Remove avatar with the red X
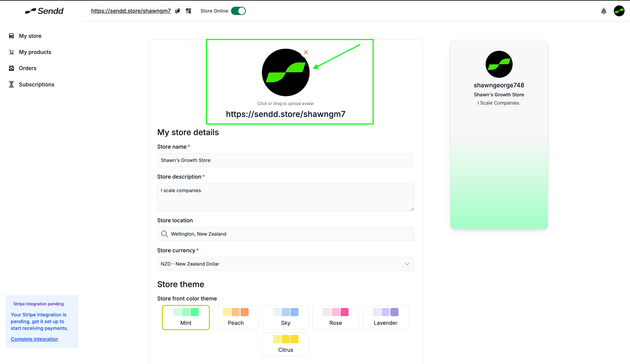 306,52
